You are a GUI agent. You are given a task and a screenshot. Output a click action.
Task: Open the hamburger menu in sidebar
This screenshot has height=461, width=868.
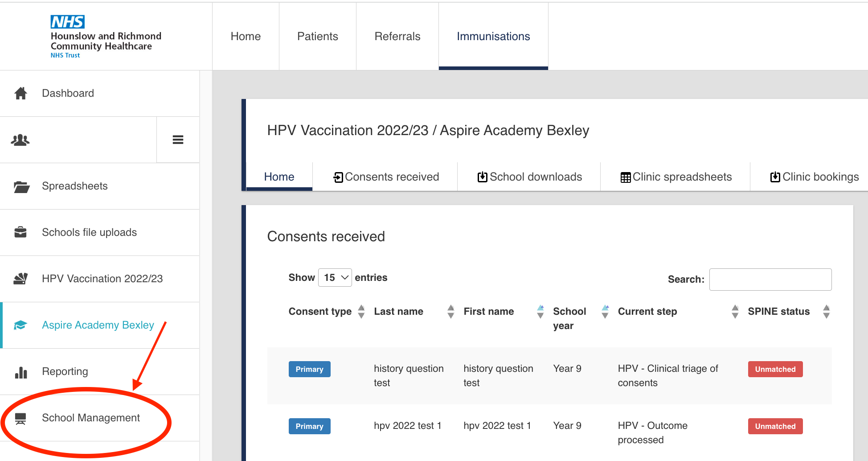coord(178,140)
